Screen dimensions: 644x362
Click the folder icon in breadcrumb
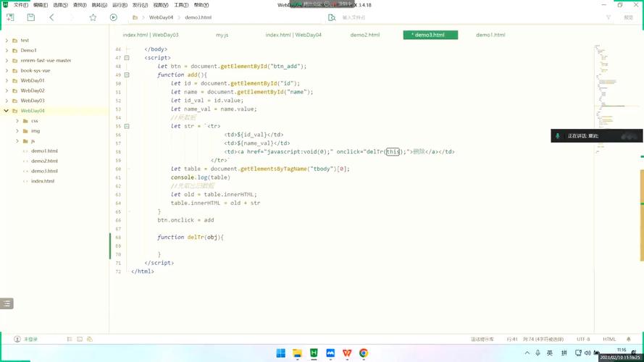135,17
